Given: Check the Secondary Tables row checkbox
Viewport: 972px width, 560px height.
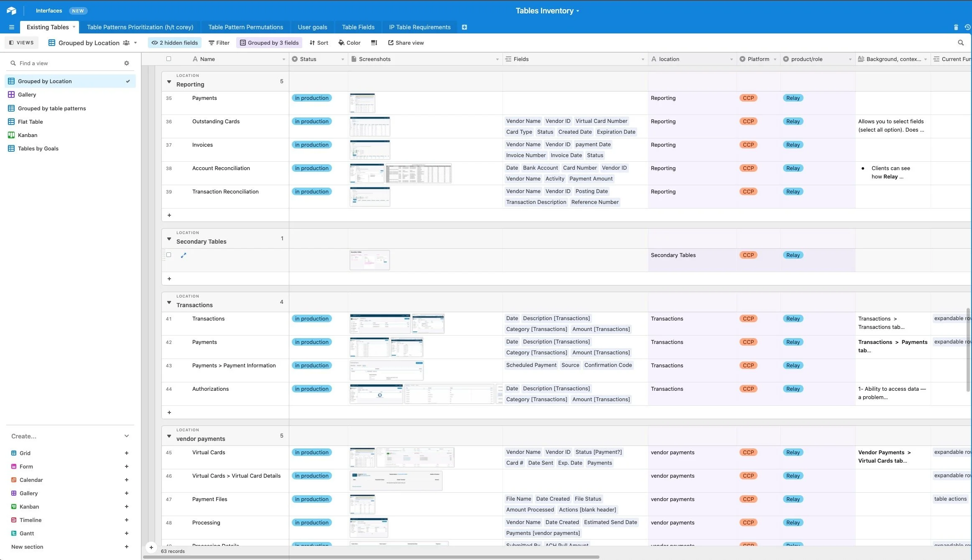Looking at the screenshot, I should [x=169, y=255].
